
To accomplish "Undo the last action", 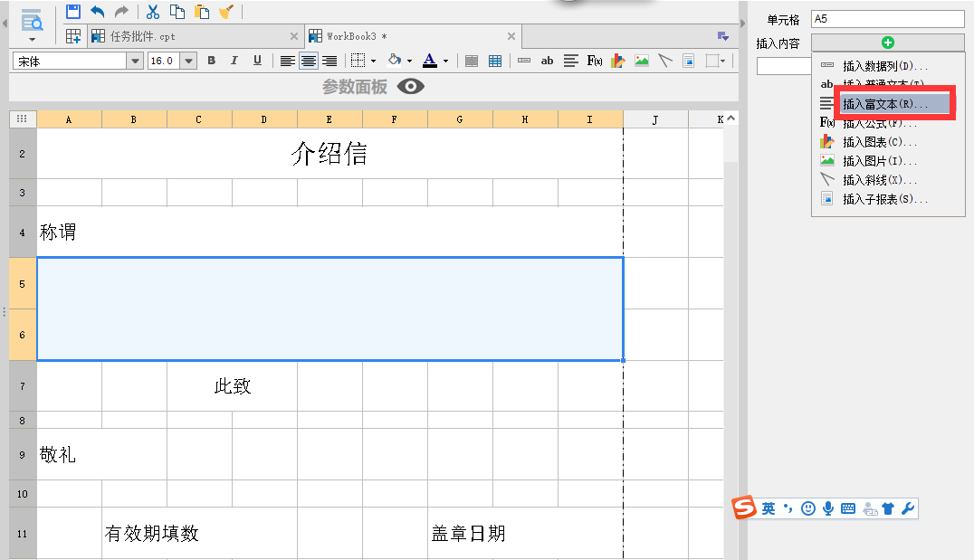I will (x=98, y=11).
